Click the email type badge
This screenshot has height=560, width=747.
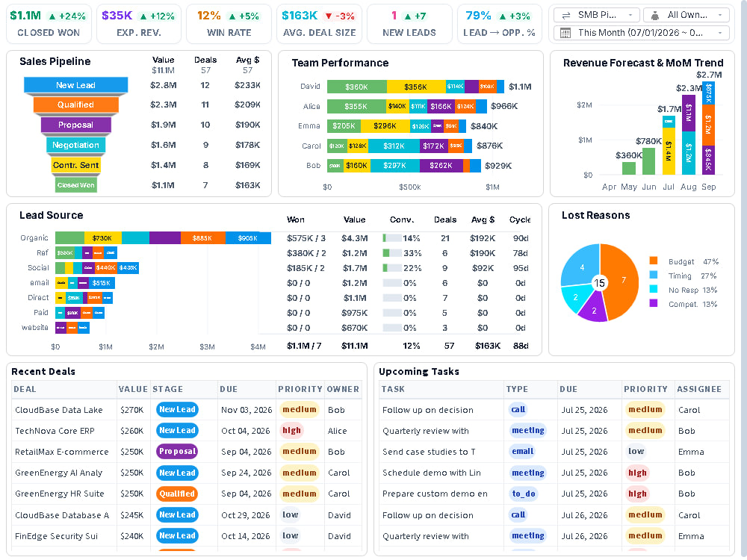pyautogui.click(x=523, y=452)
